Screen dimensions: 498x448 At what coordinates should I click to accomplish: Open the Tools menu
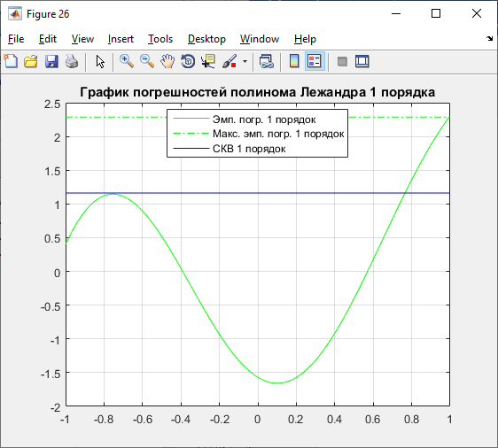pyautogui.click(x=160, y=39)
